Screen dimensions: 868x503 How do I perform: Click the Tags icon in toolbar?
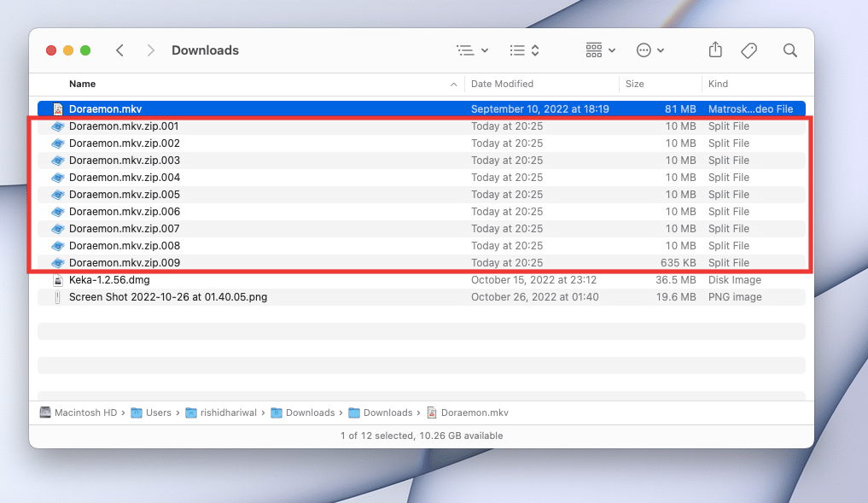coord(749,50)
